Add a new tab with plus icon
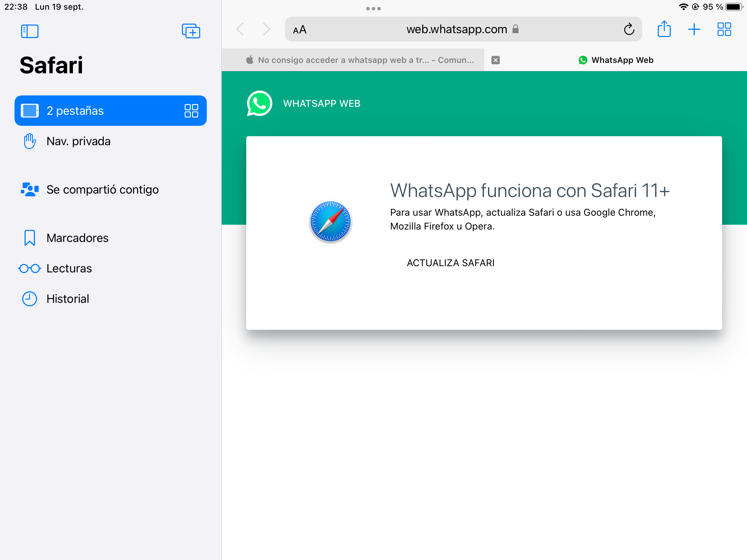The image size is (747, 560). (x=694, y=29)
